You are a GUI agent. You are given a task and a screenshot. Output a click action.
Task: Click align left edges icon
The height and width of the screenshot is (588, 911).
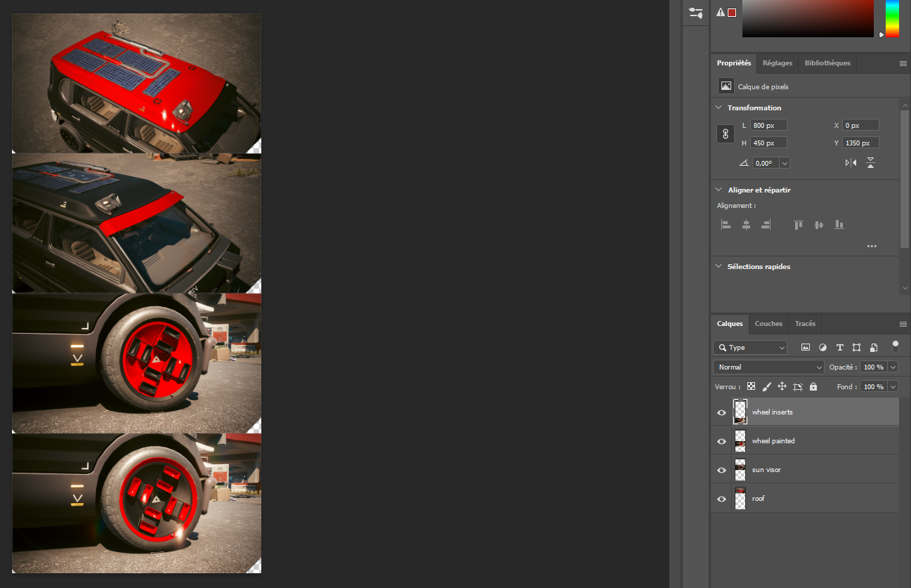point(726,225)
